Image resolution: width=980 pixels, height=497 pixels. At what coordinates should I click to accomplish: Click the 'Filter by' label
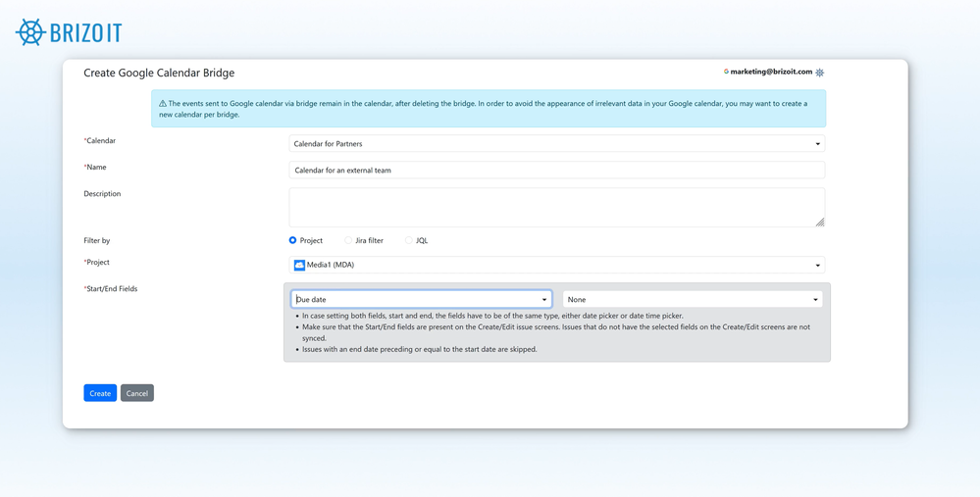coord(97,240)
